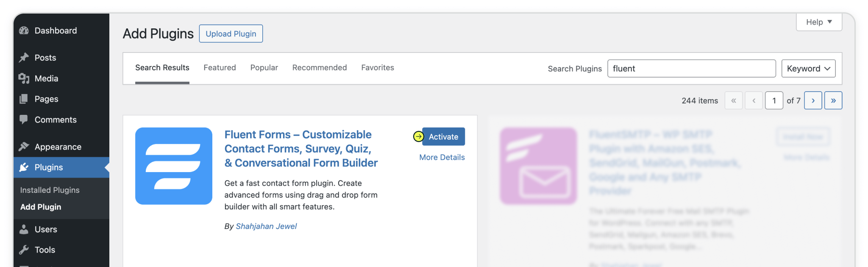Image resolution: width=868 pixels, height=267 pixels.
Task: Open author Shahjahan Jewel link
Action: pyautogui.click(x=266, y=226)
